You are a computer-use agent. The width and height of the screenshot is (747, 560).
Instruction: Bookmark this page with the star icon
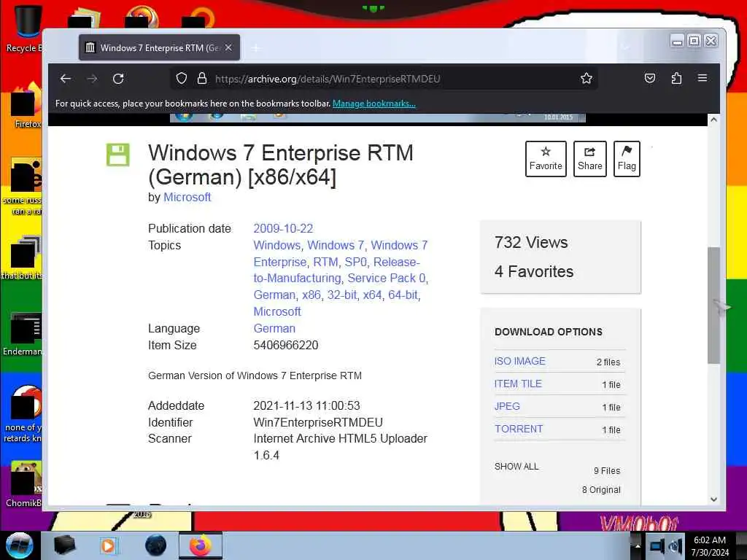[x=587, y=78]
